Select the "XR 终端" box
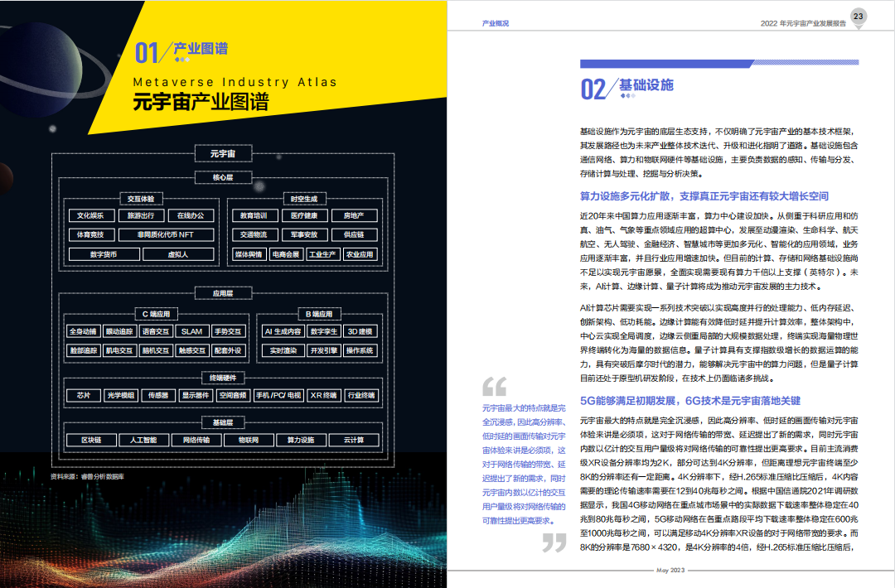The height and width of the screenshot is (588, 895). [324, 395]
